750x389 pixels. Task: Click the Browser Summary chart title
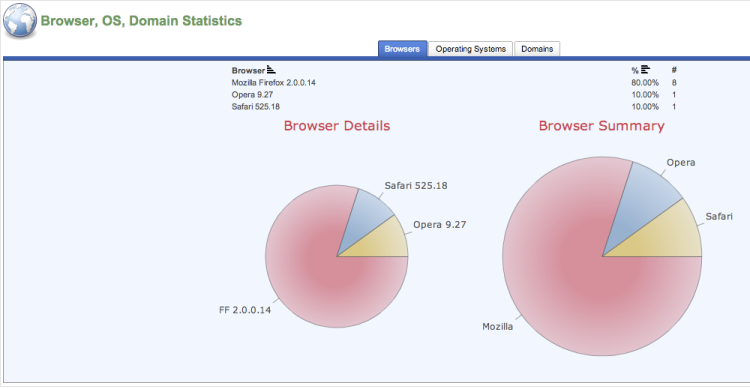(602, 126)
